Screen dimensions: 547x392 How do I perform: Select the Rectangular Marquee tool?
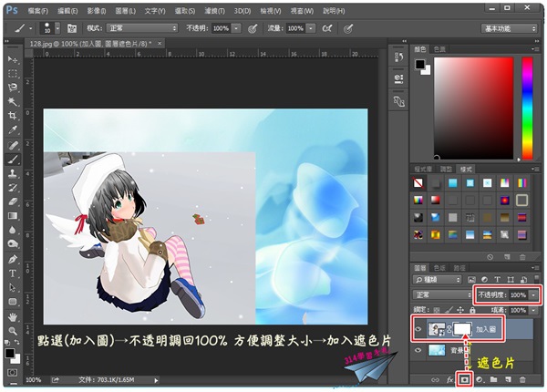point(13,74)
